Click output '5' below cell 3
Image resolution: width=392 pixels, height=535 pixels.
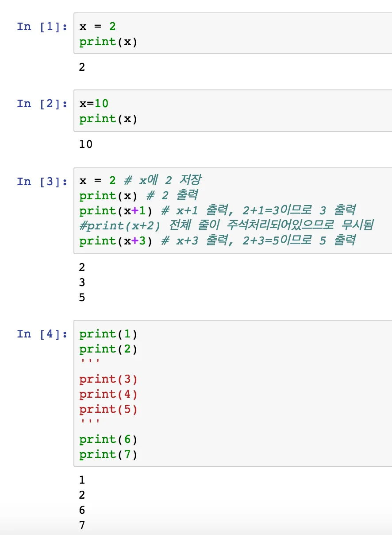point(82,298)
